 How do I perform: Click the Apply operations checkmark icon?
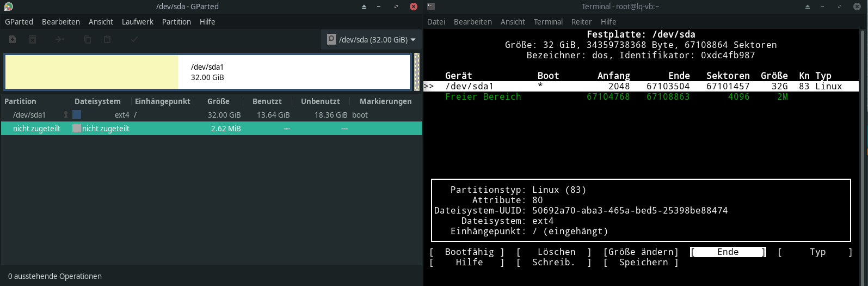coord(134,39)
